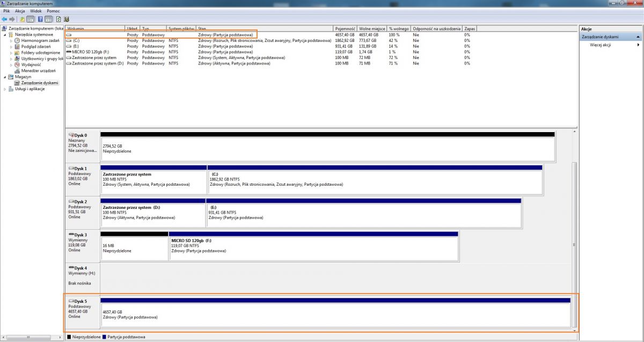Sort by the Pojemność column header
This screenshot has height=342, width=644.
coord(346,28)
